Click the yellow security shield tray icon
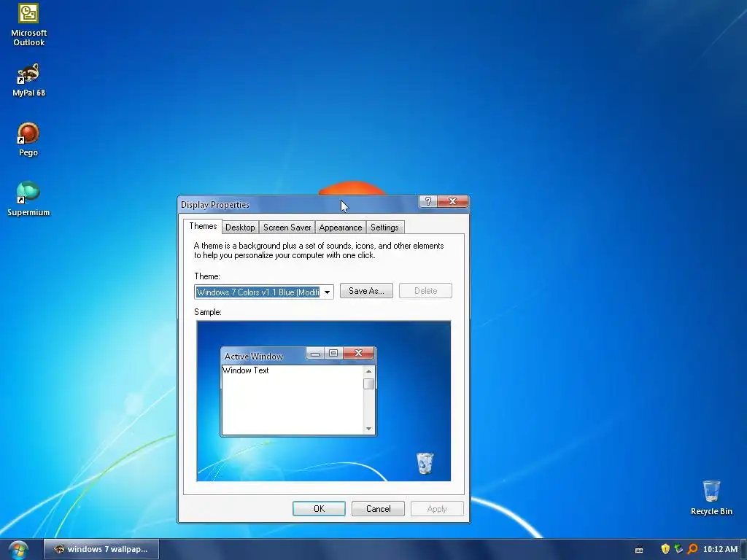The width and height of the screenshot is (747, 560). click(x=665, y=549)
